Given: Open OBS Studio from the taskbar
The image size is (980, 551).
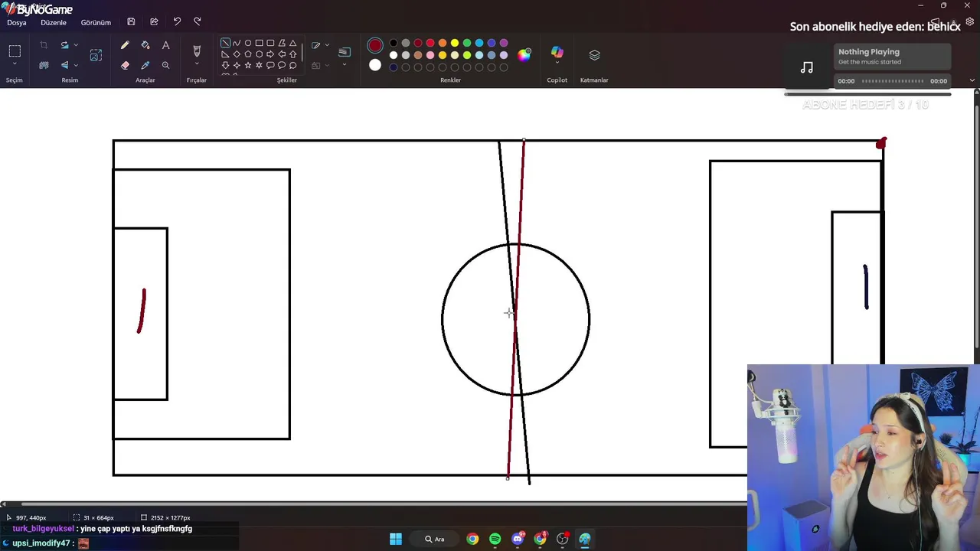Looking at the screenshot, I should 563,539.
